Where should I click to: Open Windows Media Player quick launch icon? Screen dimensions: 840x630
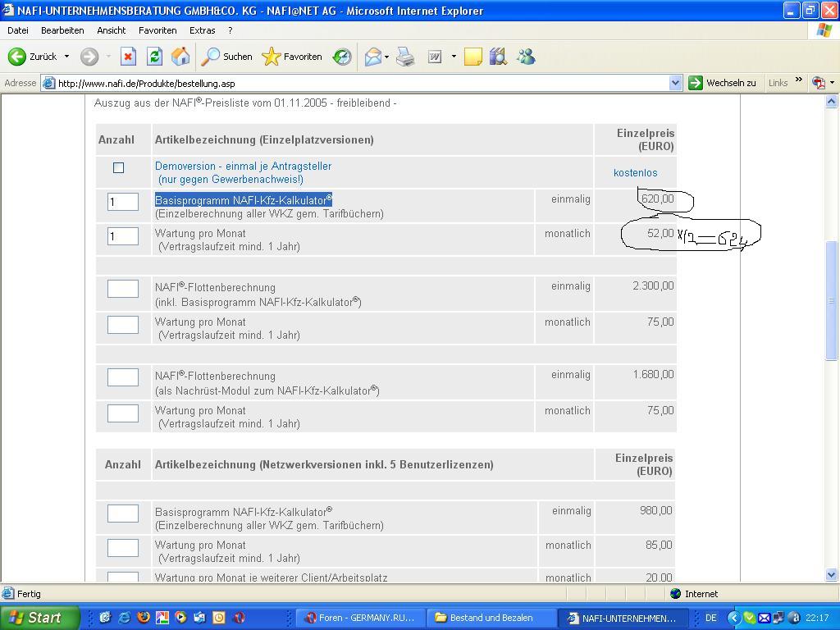click(x=181, y=618)
